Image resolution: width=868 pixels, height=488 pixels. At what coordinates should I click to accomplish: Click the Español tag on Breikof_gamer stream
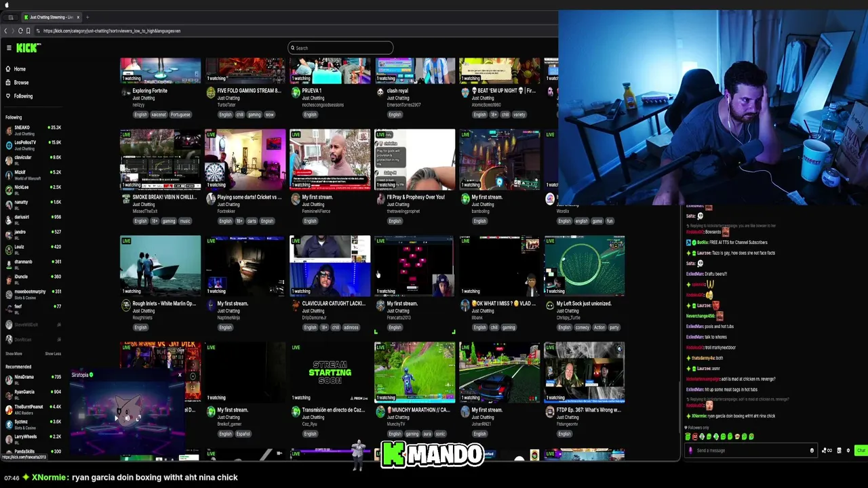[243, 434]
